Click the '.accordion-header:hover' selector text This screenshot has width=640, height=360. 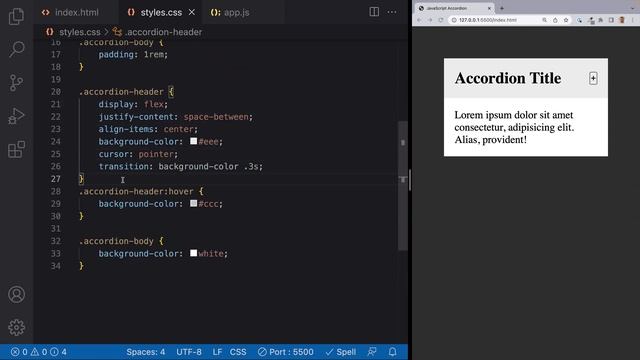tap(136, 191)
